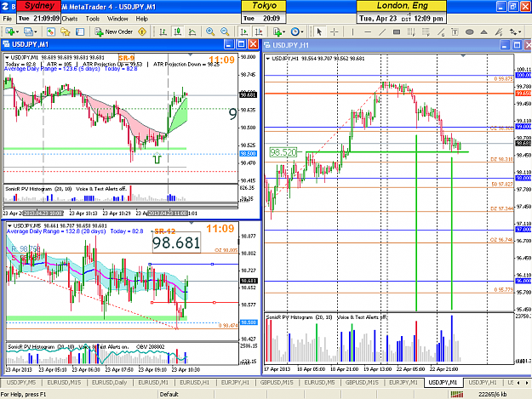
Task: Switch to USDJPY,M5 chart tab
Action: 21,382
